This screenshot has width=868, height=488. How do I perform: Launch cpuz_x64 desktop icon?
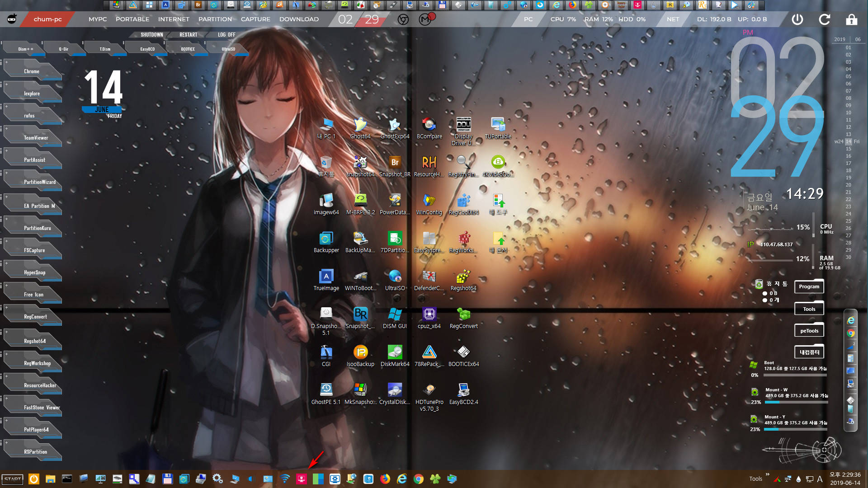429,318
